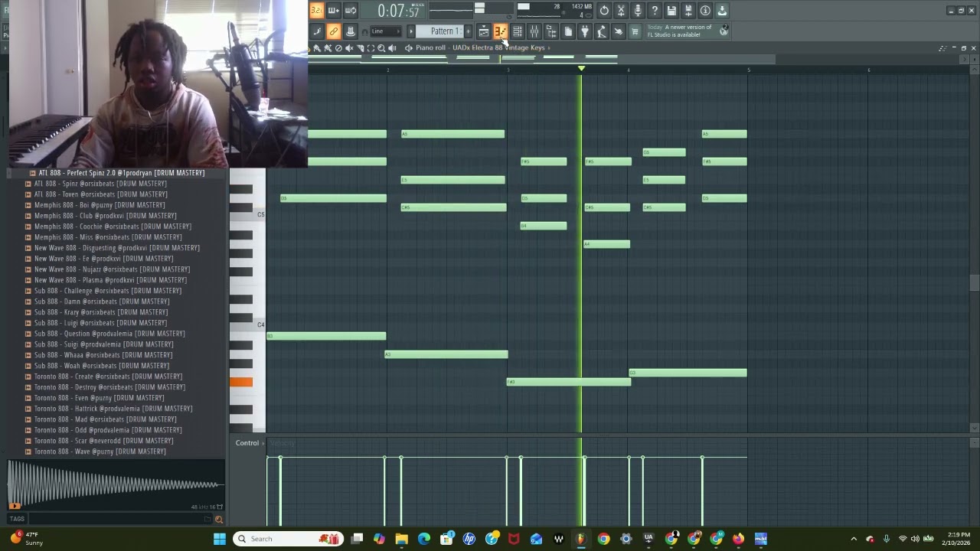This screenshot has width=980, height=551.
Task: Click the browser search magnifier icon
Action: point(219,520)
